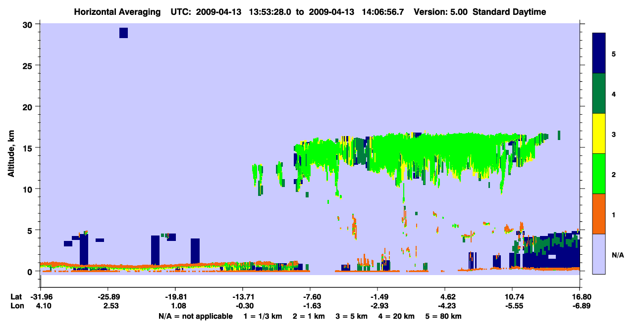Screen dimensions: 644x330
Task: Click the longitude label -2.93
Action: (x=377, y=306)
